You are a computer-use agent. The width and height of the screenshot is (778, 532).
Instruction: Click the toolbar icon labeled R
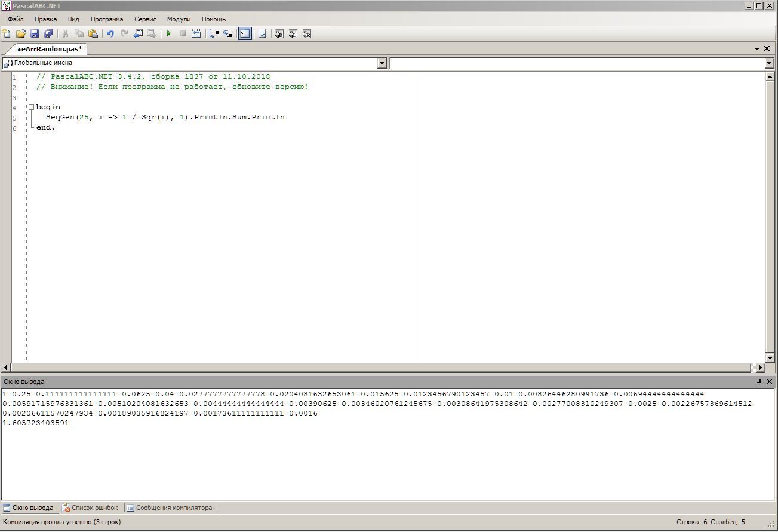(307, 34)
